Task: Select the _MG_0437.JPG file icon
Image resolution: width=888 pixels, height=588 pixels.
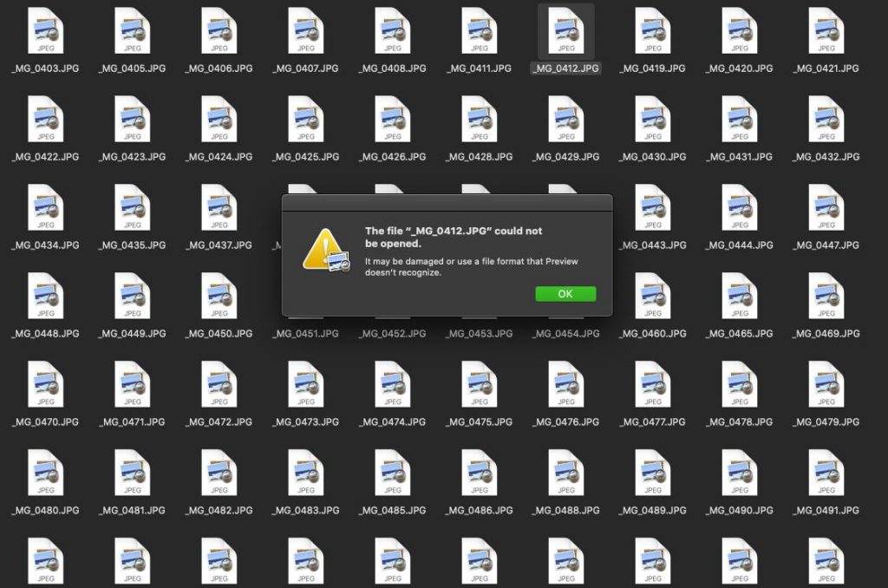Action: [219, 210]
